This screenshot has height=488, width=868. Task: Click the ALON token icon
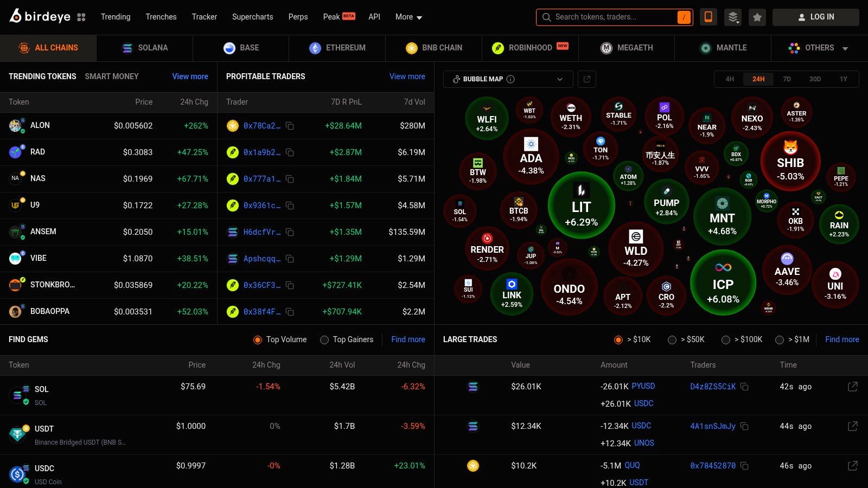click(16, 126)
